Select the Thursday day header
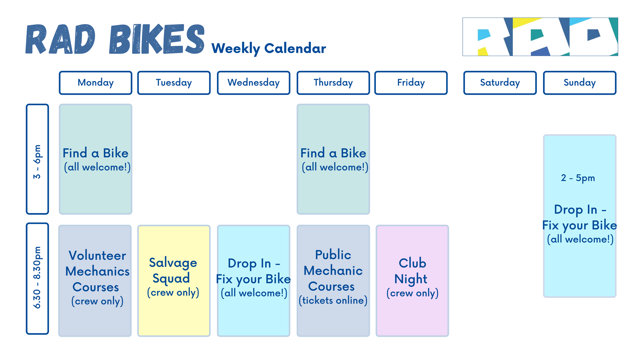 coord(333,83)
